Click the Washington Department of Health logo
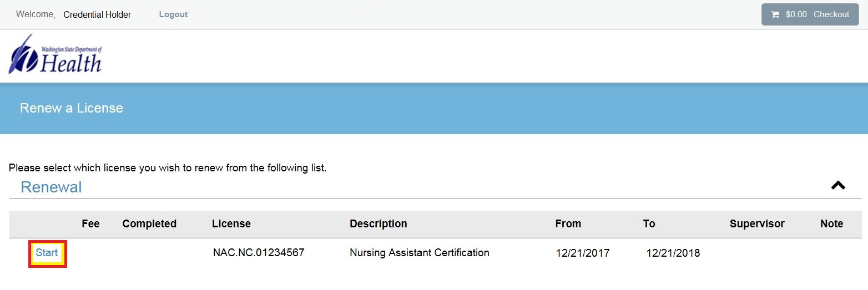This screenshot has height=290, width=868. click(55, 54)
